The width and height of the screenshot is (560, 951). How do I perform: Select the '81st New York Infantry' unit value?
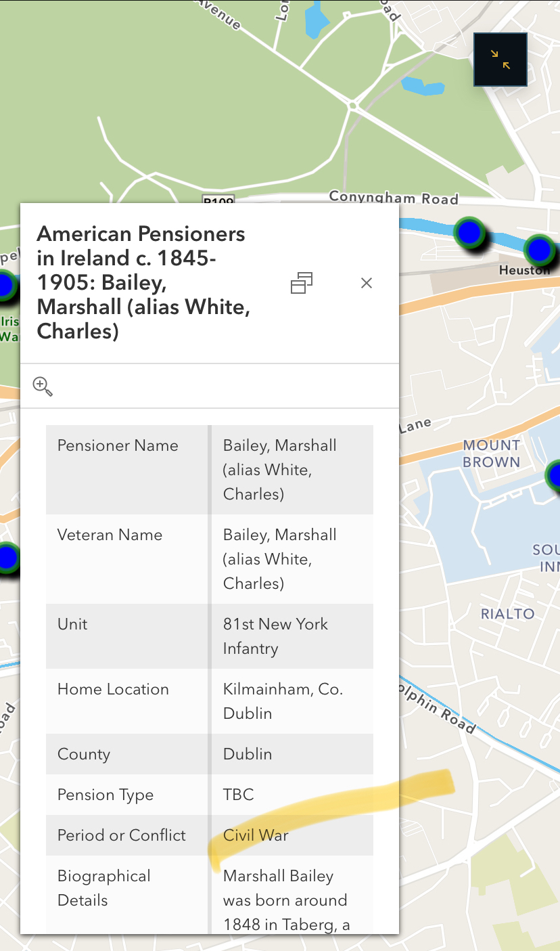coord(275,636)
